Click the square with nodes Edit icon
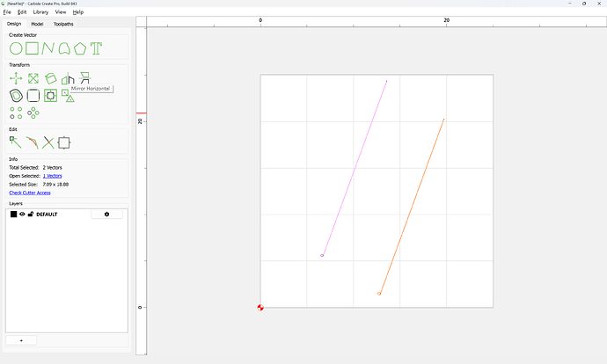607x364 pixels. coord(64,142)
